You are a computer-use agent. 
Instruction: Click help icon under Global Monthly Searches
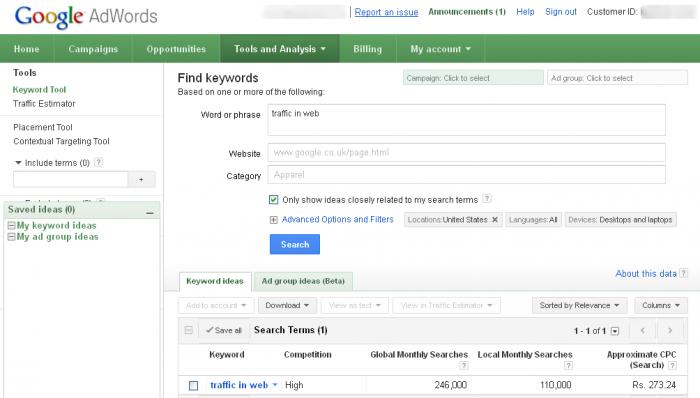[464, 365]
